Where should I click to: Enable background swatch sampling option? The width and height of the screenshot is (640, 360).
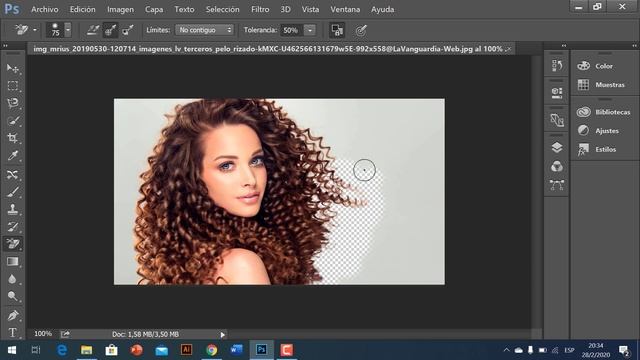128,30
